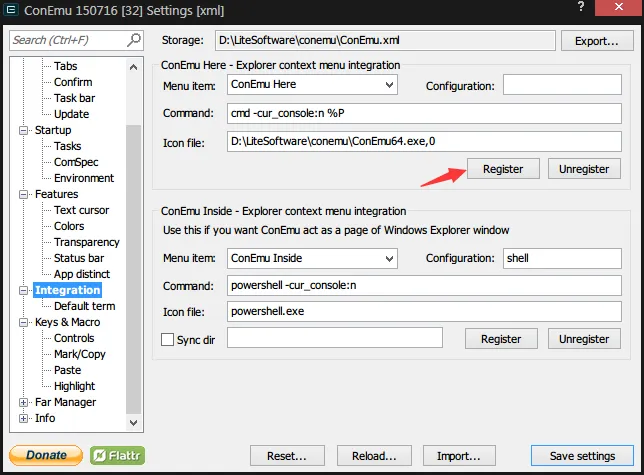The width and height of the screenshot is (644, 475).
Task: Click the ConEmu title bar icon
Action: coord(11,9)
